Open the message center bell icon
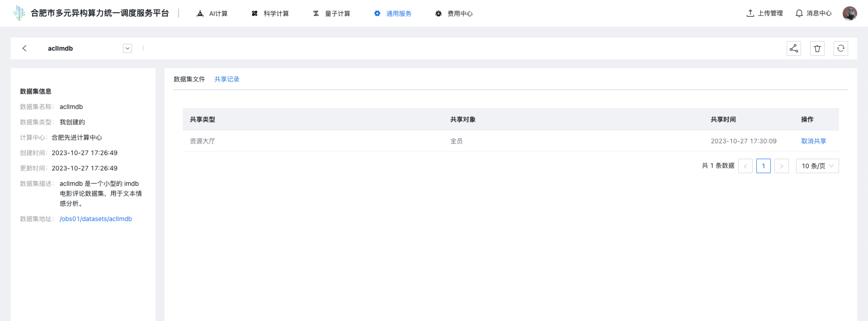The height and width of the screenshot is (321, 868). click(799, 14)
